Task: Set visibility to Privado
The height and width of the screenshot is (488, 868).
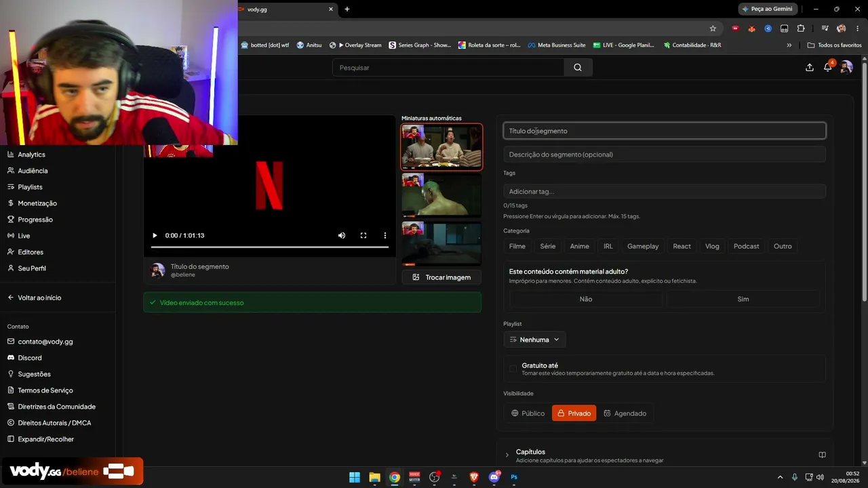Action: click(574, 413)
